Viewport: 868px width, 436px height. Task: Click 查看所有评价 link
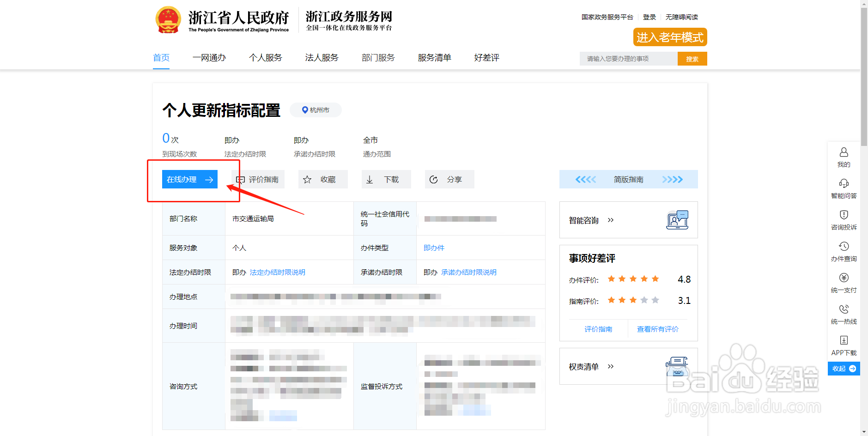[658, 329]
